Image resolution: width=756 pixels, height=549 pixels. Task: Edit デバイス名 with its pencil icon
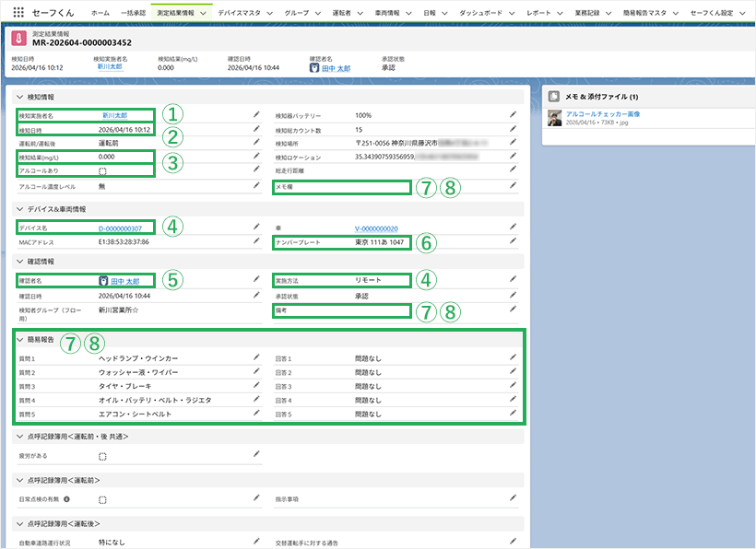click(x=256, y=227)
